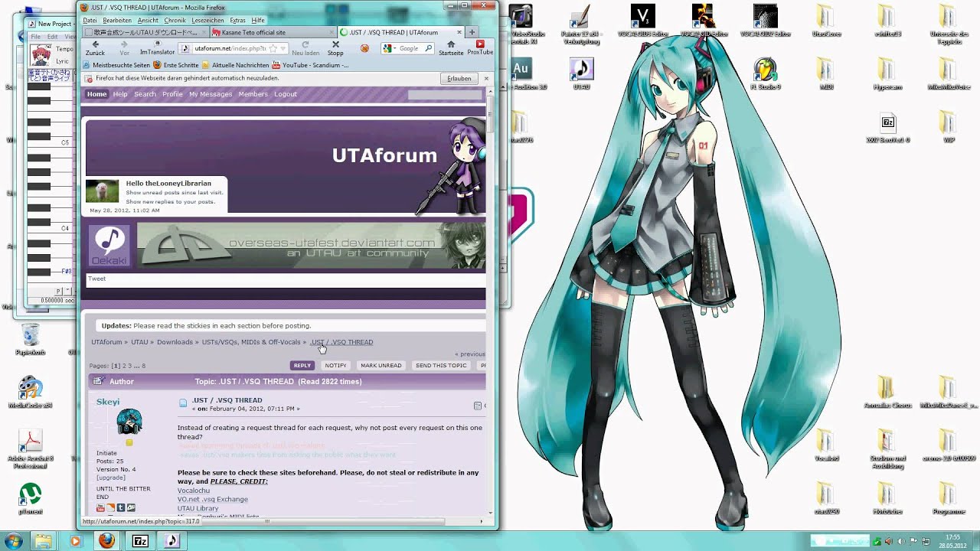Click the NoScript blocked icon in toolbar
Screen dimensions: 980x551
[x=364, y=48]
